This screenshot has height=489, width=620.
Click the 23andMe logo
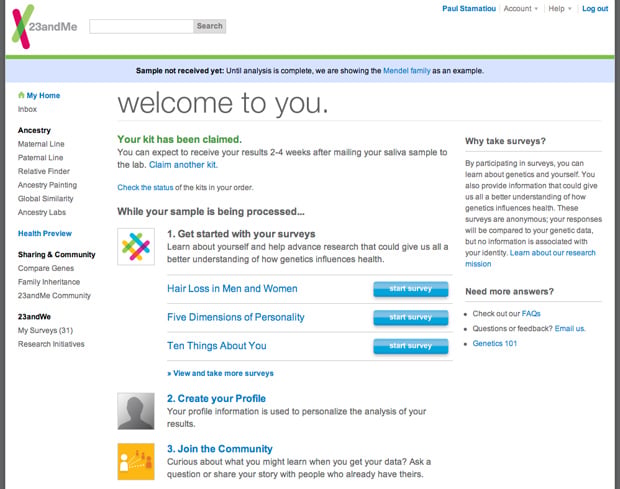(44, 27)
